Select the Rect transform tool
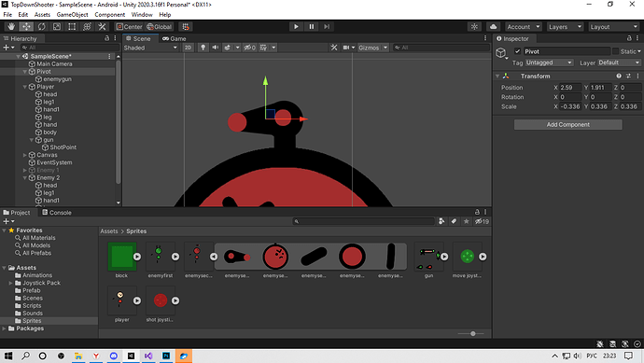 [x=72, y=27]
